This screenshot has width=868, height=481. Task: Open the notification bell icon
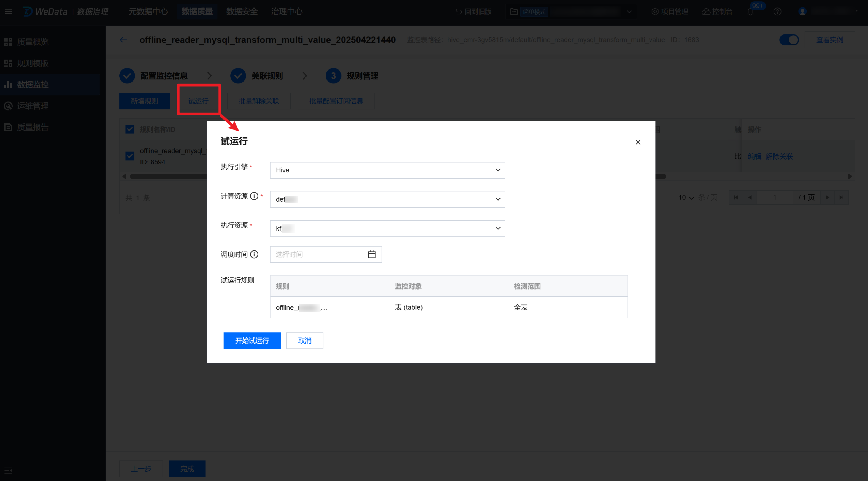750,12
